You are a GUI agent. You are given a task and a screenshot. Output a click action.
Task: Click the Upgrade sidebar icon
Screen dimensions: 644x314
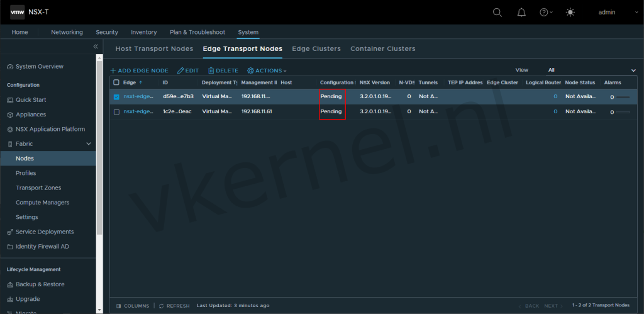(x=10, y=299)
